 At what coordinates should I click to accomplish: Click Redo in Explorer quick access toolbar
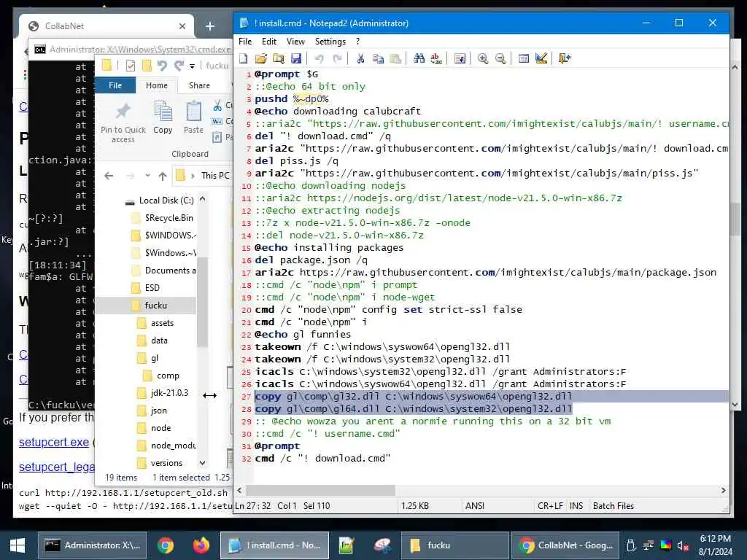click(x=179, y=66)
